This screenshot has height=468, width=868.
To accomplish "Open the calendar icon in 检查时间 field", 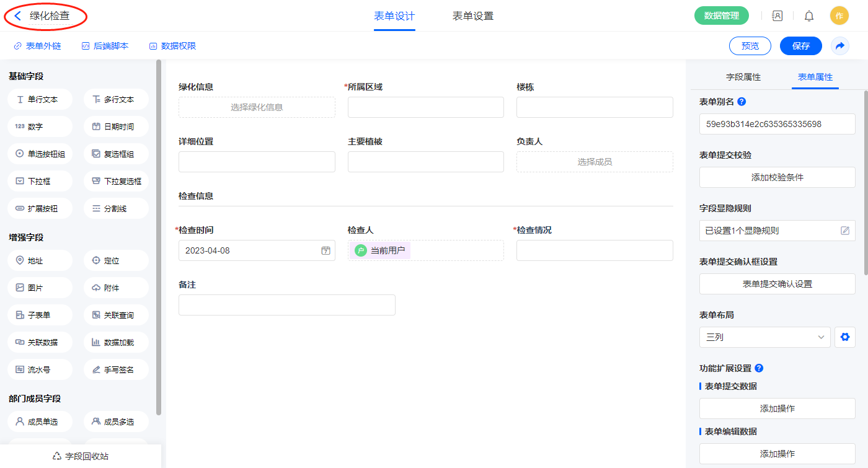I will click(x=325, y=251).
